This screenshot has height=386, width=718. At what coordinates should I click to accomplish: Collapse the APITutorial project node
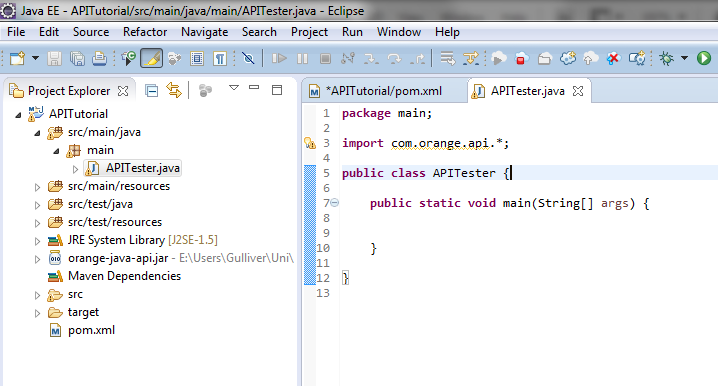(x=18, y=115)
